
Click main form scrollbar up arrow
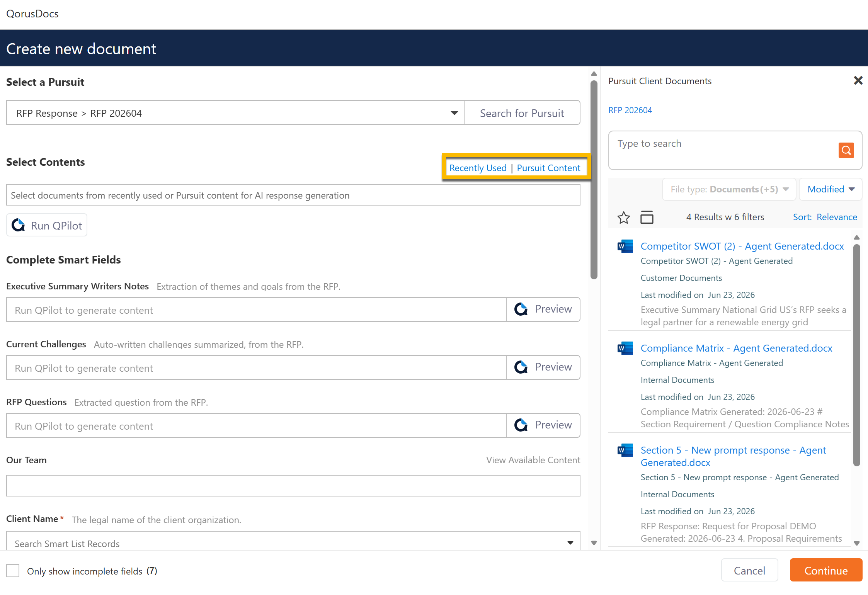(x=594, y=73)
